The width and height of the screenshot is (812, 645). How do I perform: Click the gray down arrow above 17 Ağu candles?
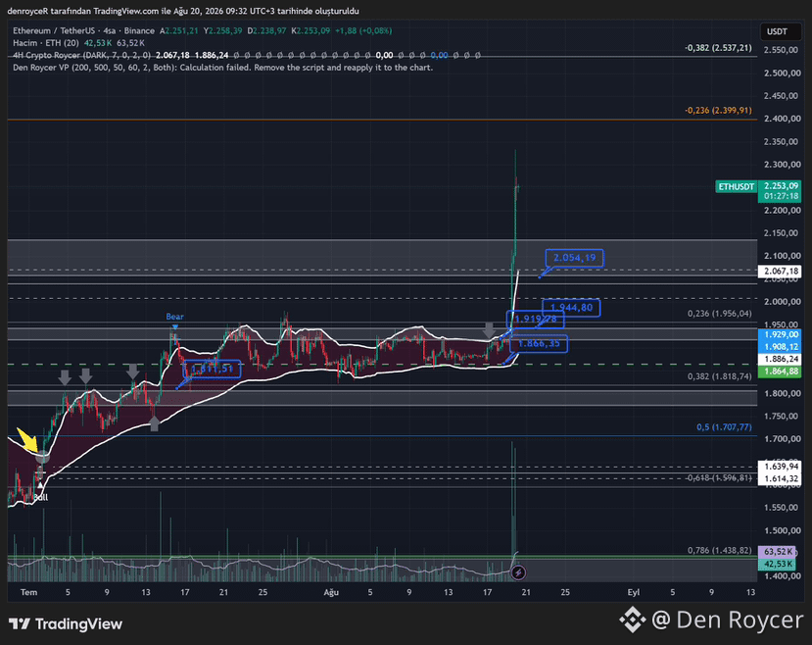(x=489, y=330)
